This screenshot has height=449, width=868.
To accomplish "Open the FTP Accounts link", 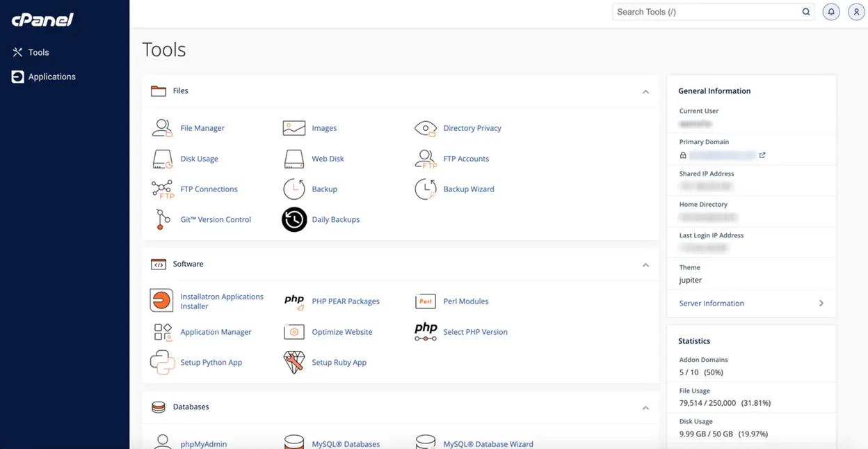I will point(466,159).
